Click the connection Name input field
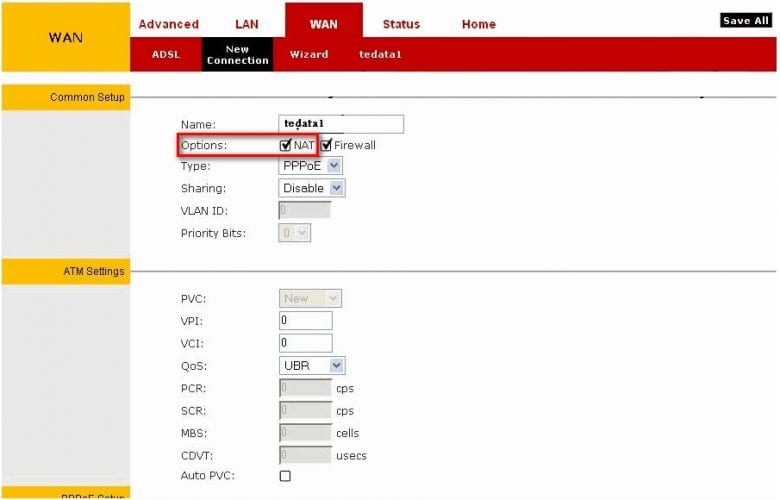The height and width of the screenshot is (500, 780). tap(341, 124)
